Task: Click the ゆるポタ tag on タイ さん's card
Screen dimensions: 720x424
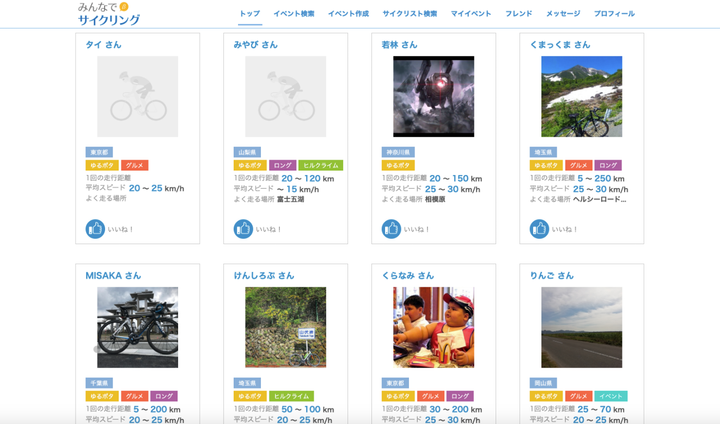Action: click(x=102, y=165)
